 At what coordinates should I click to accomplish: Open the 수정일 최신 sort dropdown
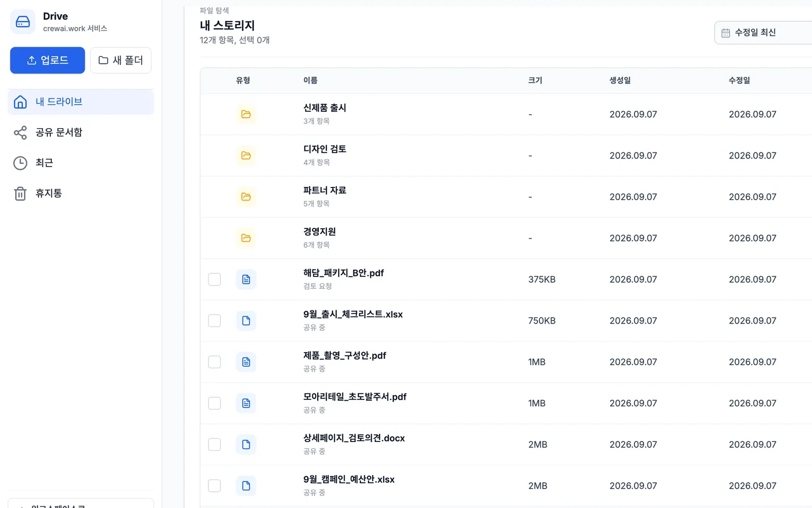pos(763,33)
